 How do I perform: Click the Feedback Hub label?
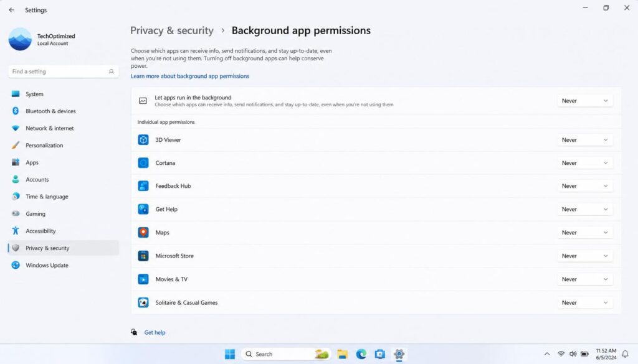tap(173, 186)
